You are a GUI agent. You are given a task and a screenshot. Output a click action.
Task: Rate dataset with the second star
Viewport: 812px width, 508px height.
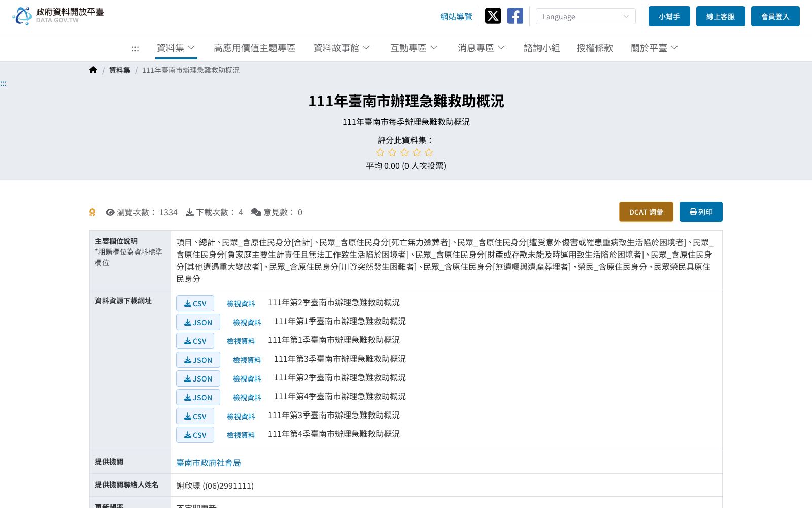click(392, 152)
